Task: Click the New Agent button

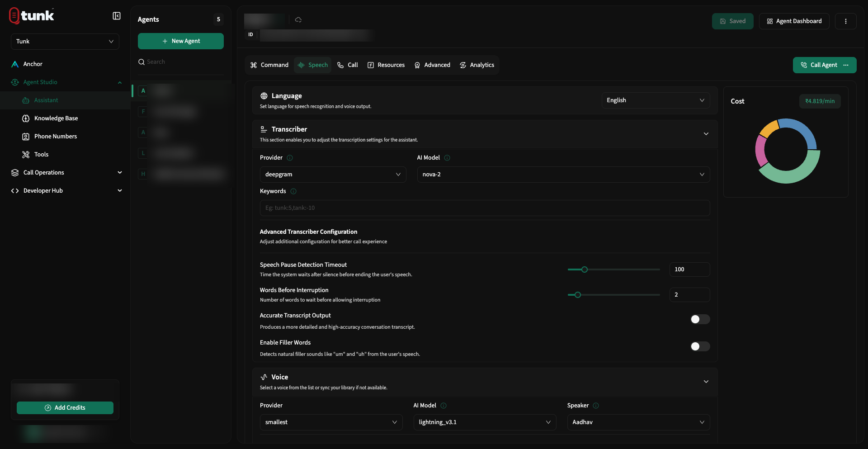Action: pos(181,41)
